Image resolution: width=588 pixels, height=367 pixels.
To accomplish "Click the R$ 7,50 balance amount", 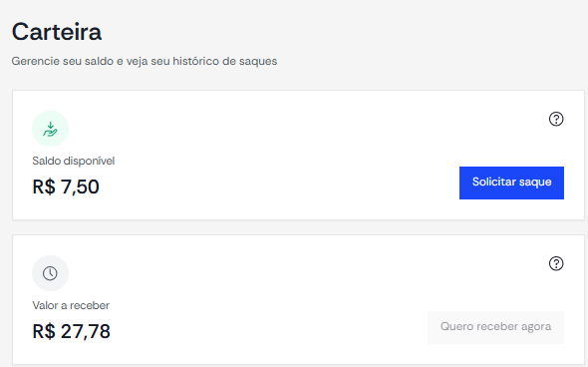I will (66, 186).
